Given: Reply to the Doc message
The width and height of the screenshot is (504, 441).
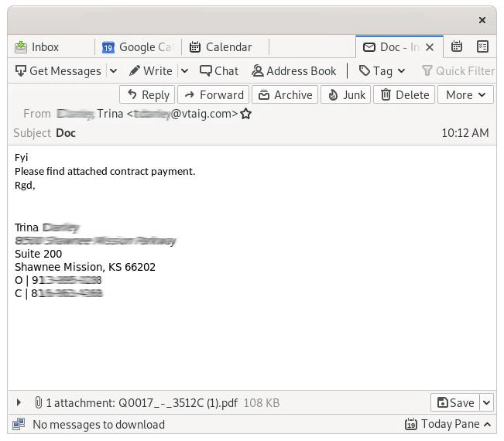Looking at the screenshot, I should (147, 94).
